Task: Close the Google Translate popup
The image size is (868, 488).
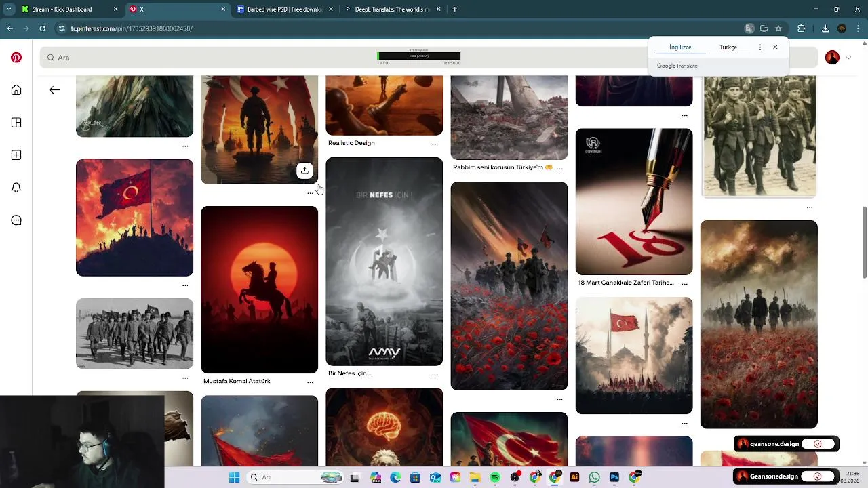Action: [x=775, y=47]
